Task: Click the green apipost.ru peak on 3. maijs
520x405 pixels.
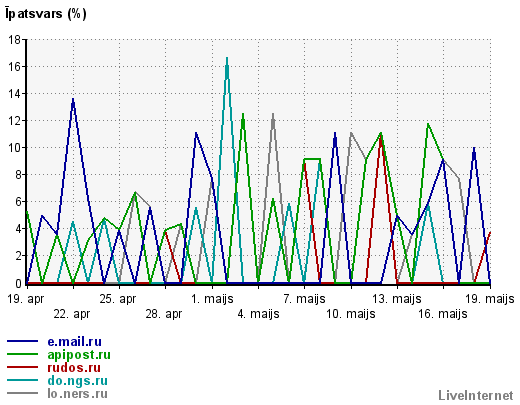Action: pos(243,115)
